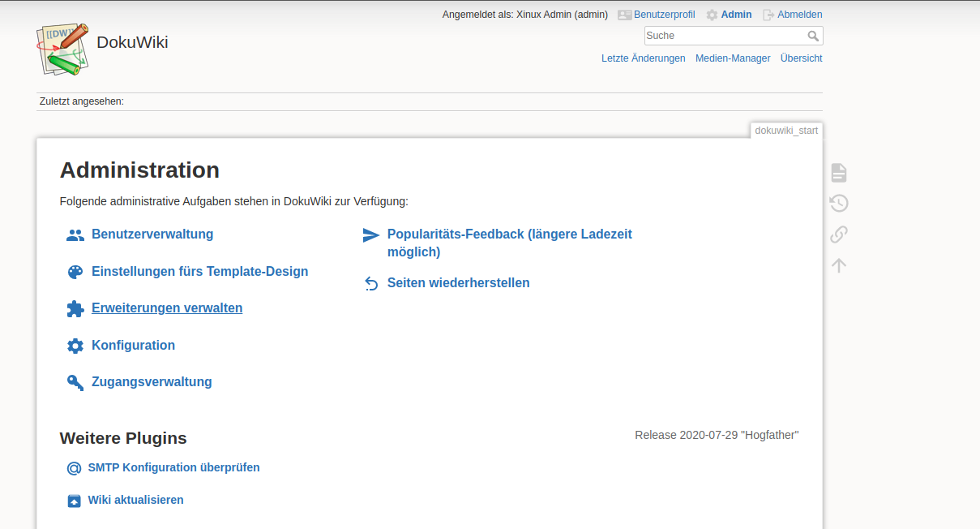The height and width of the screenshot is (529, 980).
Task: Open the page revisions clock icon
Action: (838, 203)
